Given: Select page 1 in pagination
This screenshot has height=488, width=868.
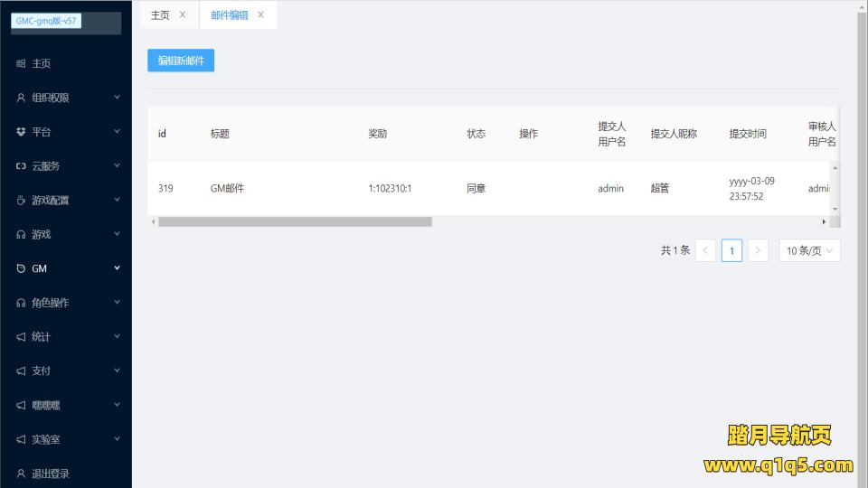Looking at the screenshot, I should tap(731, 250).
